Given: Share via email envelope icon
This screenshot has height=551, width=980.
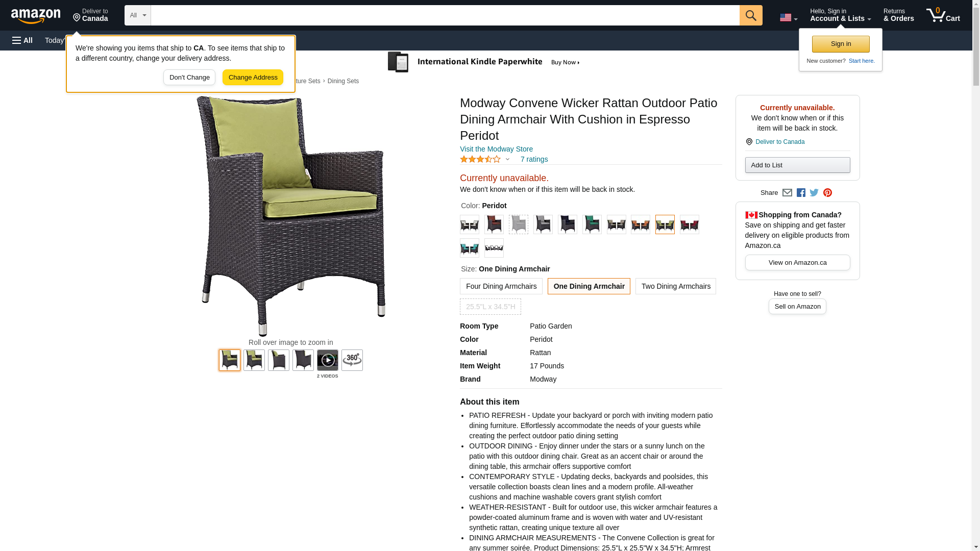Looking at the screenshot, I should [x=787, y=193].
